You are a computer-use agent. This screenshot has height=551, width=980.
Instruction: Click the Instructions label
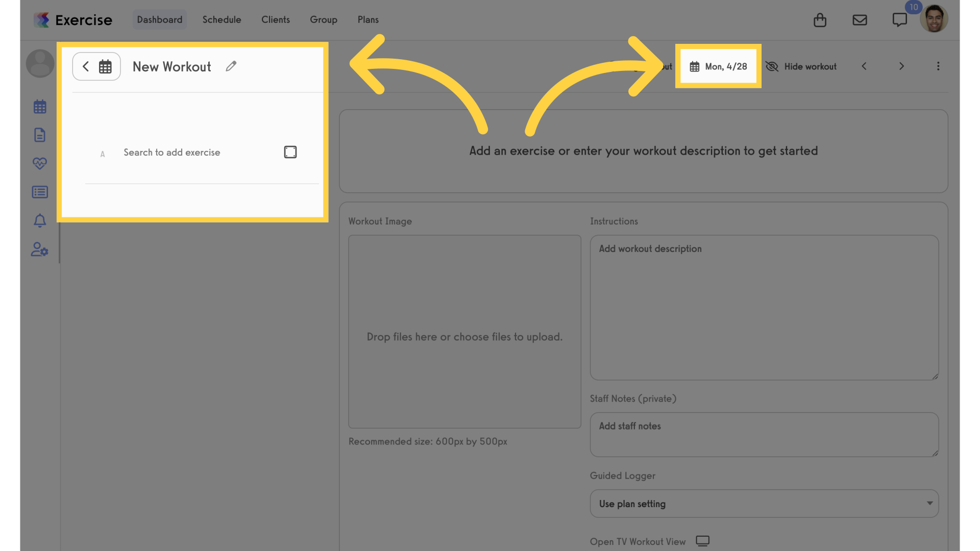[x=614, y=221]
